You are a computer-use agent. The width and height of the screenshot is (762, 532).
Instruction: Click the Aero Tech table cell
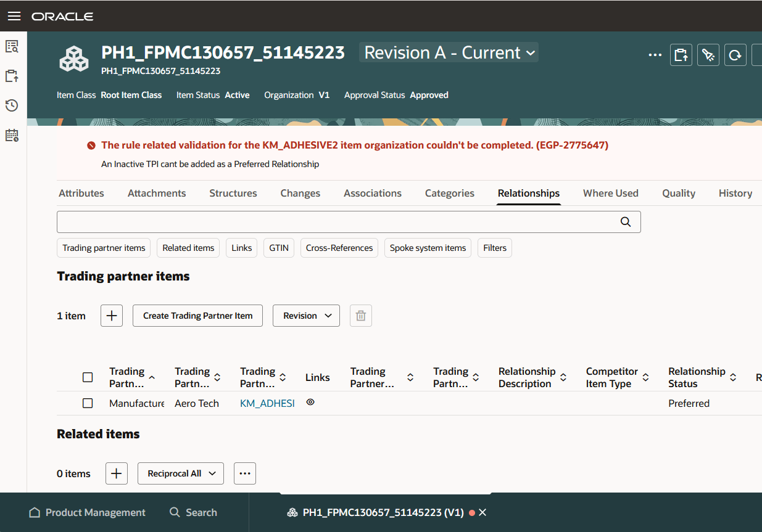click(x=197, y=403)
